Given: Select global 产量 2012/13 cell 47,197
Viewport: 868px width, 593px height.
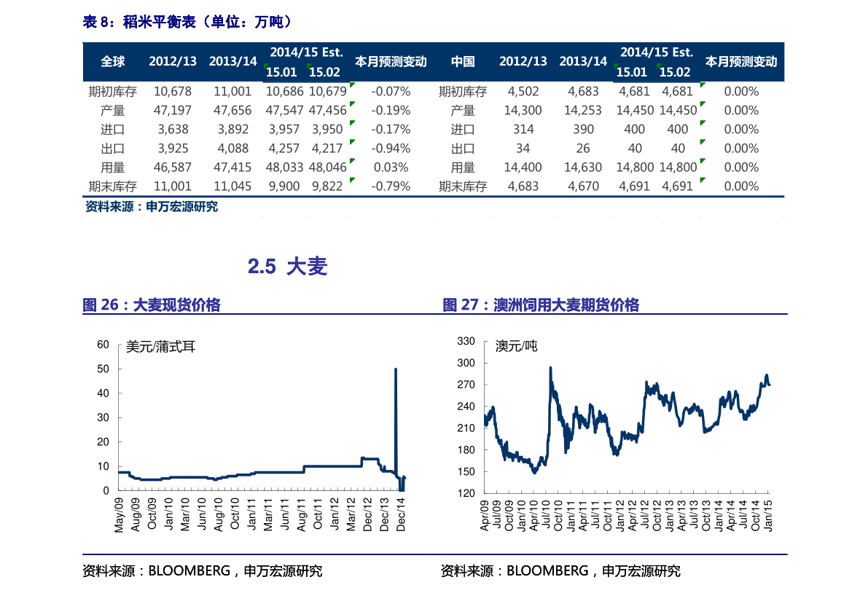Looking at the screenshot, I should click(173, 110).
